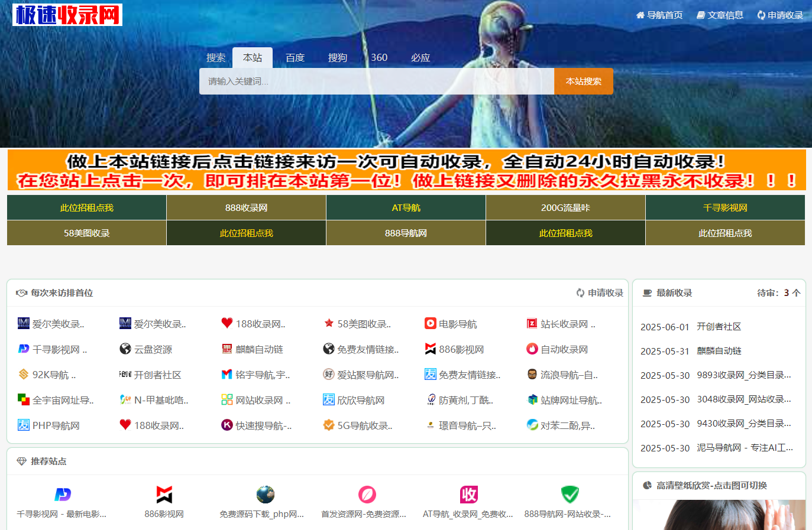The width and height of the screenshot is (812, 530).
Task: Open the AT导航 ad slot
Action: 406,208
